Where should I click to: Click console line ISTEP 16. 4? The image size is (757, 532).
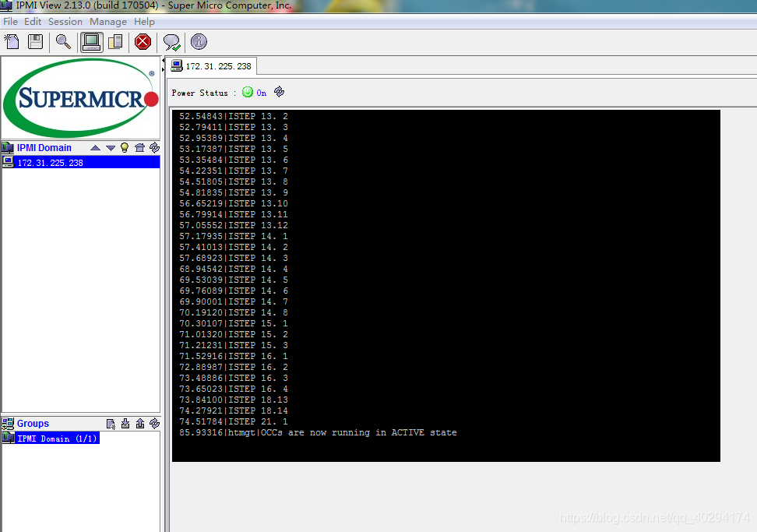(233, 389)
